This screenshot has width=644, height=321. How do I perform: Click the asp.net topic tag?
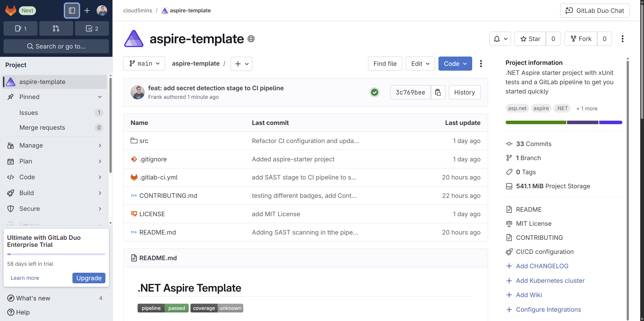(x=517, y=108)
